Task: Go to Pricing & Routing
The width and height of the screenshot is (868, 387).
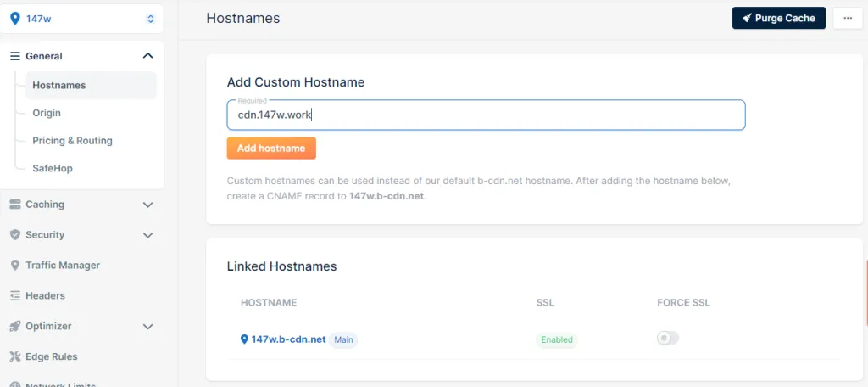Action: click(x=72, y=141)
